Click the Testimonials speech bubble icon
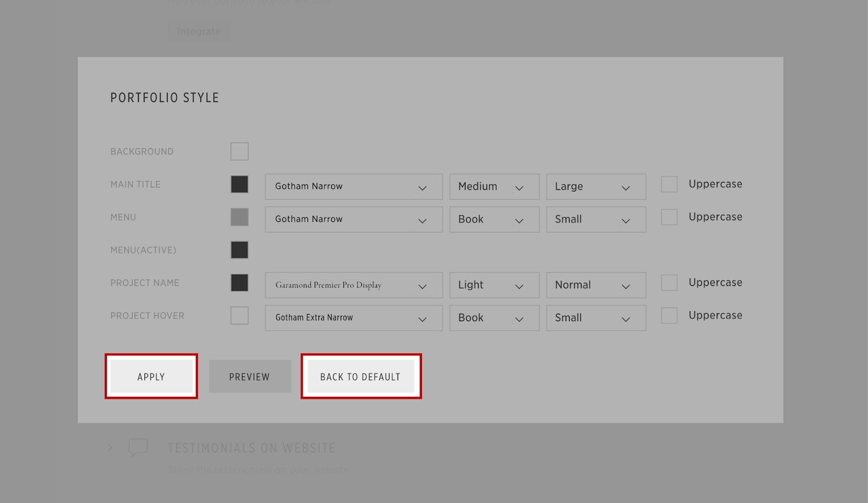 coord(138,448)
